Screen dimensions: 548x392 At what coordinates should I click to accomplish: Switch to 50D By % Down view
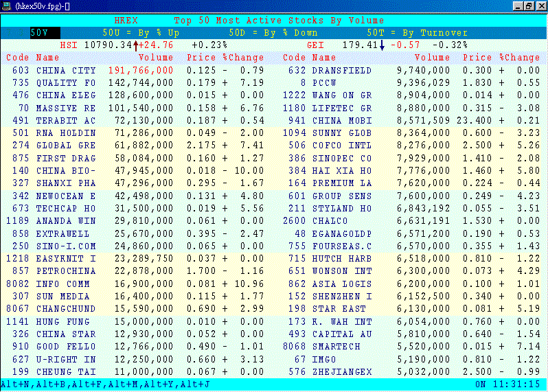pos(273,33)
